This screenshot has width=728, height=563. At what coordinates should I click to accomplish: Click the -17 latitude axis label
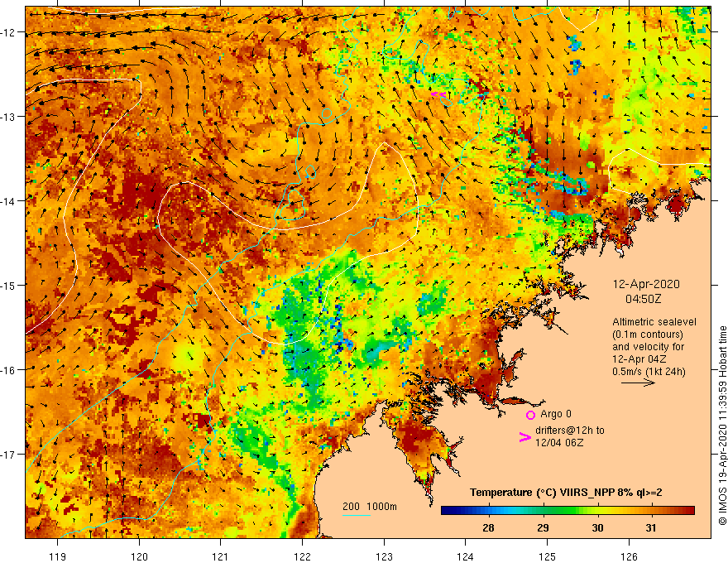(x=8, y=454)
